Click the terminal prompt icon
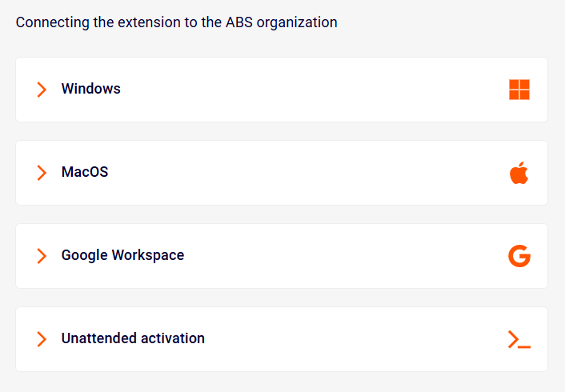 [x=519, y=339]
